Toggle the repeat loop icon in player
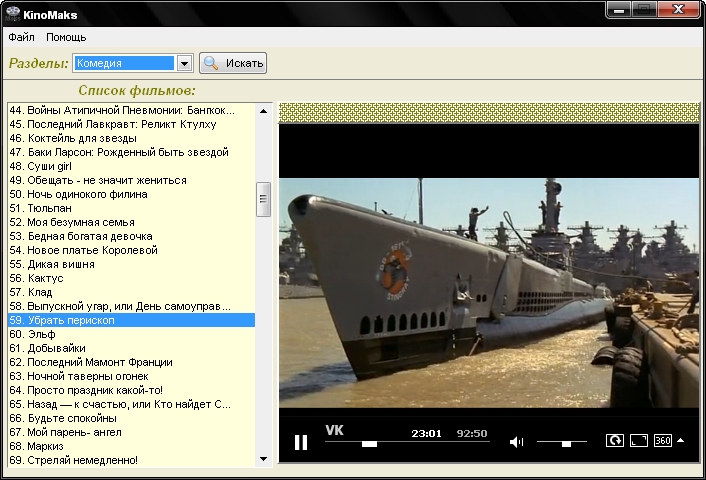Image resolution: width=706 pixels, height=480 pixels. tap(615, 440)
